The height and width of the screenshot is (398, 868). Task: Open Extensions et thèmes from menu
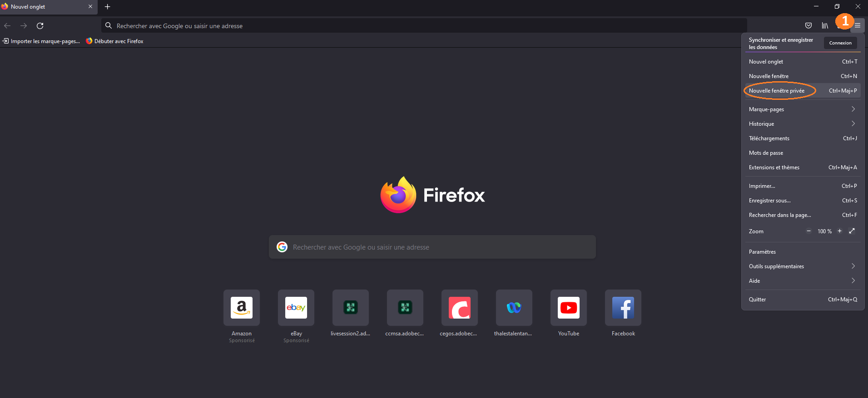point(803,167)
